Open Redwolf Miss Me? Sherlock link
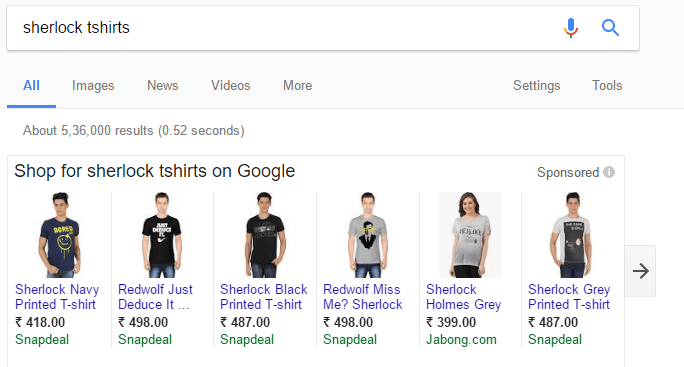Viewport: 684px width, 367px height. coord(362,297)
